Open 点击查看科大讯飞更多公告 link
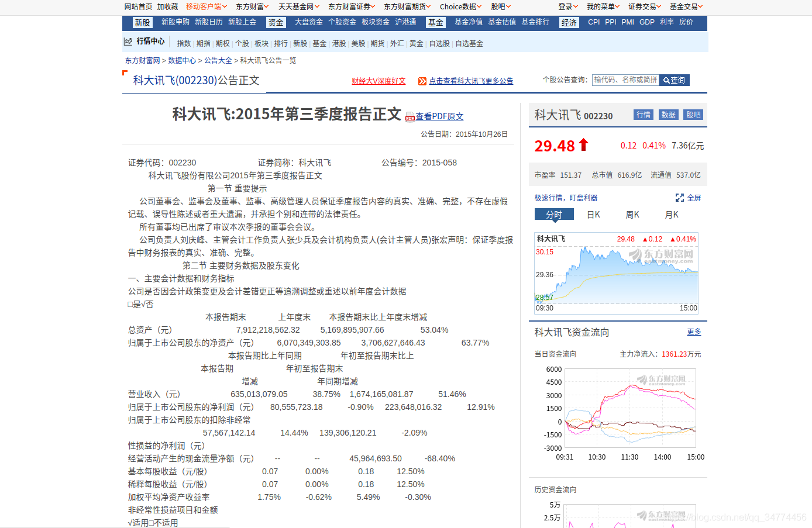 (471, 81)
